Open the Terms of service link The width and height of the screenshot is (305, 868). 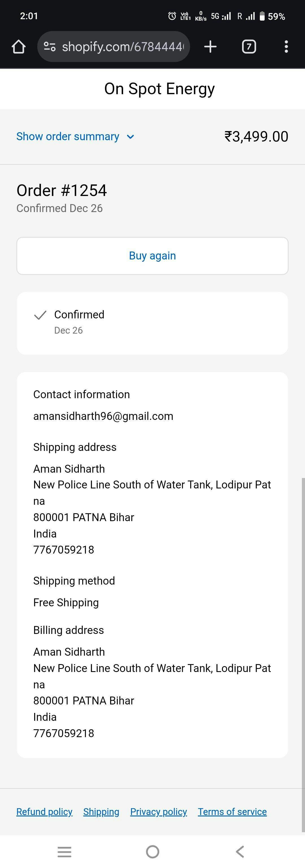point(232,812)
